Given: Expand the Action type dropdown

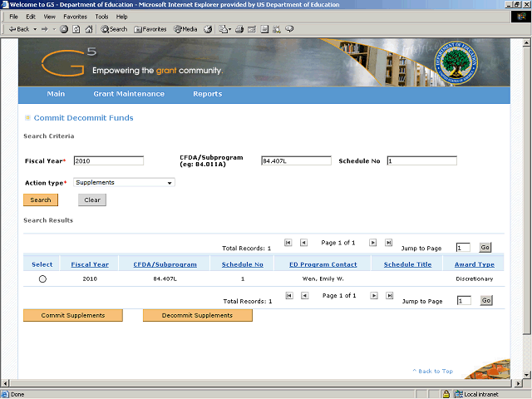Looking at the screenshot, I should (x=124, y=183).
